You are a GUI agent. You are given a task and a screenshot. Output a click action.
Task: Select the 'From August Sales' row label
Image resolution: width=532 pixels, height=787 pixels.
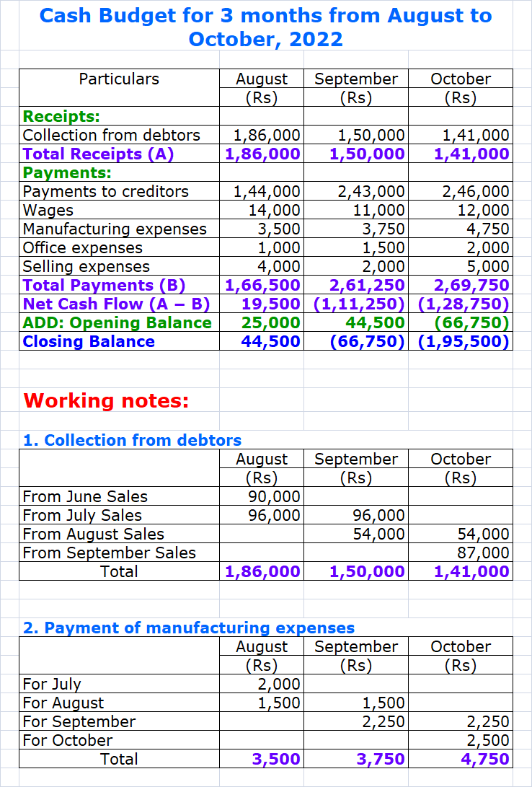[x=93, y=534]
